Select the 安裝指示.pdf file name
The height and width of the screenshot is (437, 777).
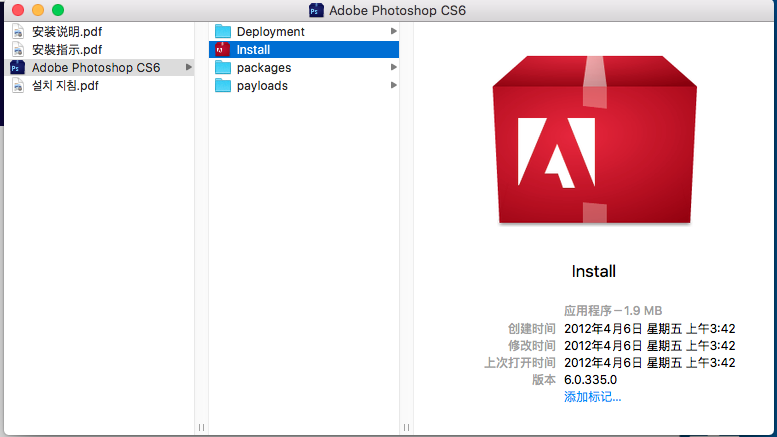coord(67,50)
